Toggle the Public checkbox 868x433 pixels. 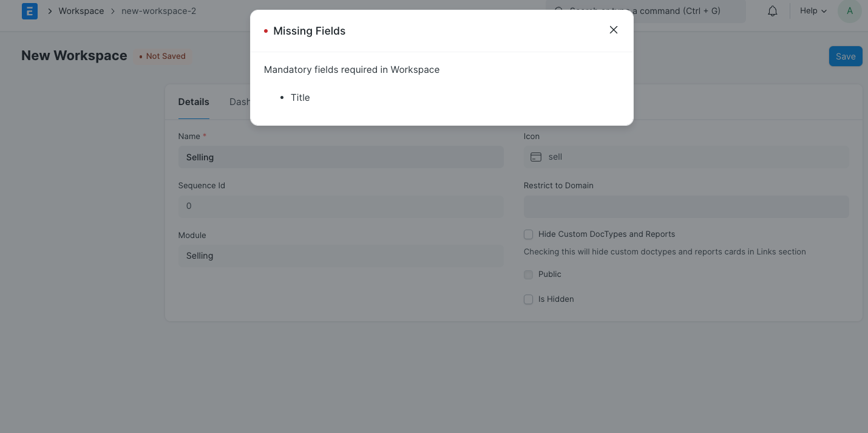pyautogui.click(x=528, y=274)
